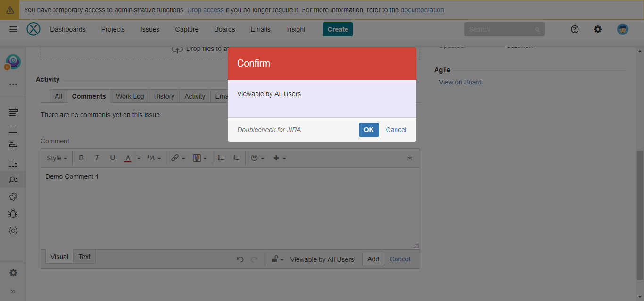Toggle bold formatting
The image size is (644, 301).
[81, 158]
